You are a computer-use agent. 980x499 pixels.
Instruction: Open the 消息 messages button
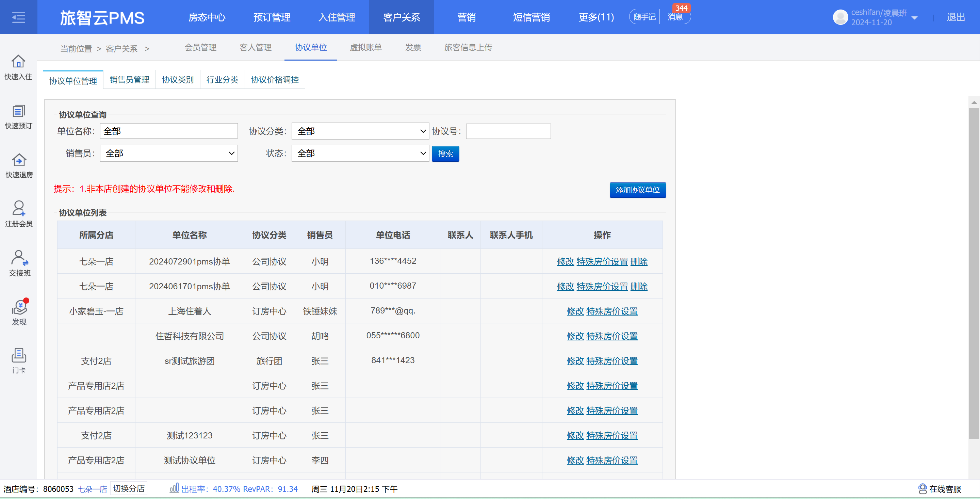coord(675,17)
